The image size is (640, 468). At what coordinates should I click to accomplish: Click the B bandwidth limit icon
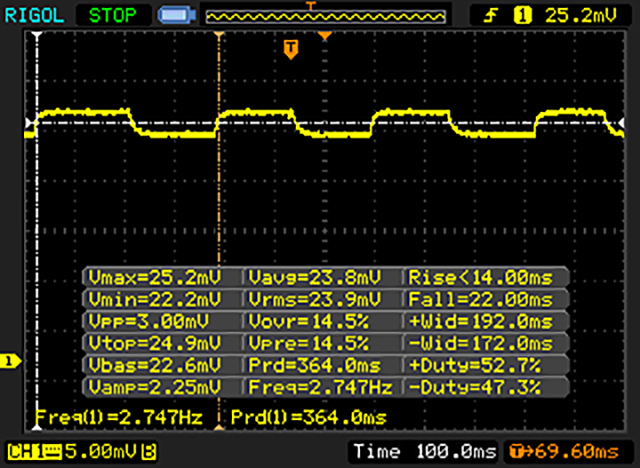[x=149, y=452]
